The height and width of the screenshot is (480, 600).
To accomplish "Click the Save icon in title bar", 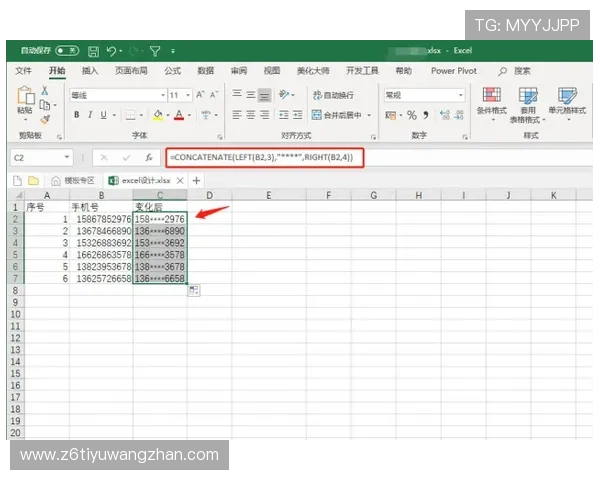I will [x=93, y=51].
